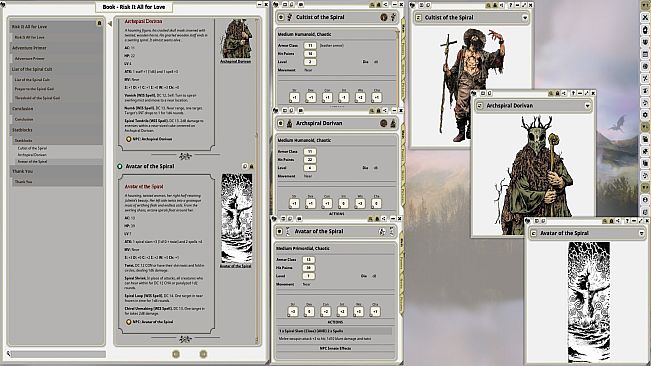Select second side tab on Archspiral Dorivan sheet
Viewport: 651px width, 366px height.
click(x=402, y=155)
